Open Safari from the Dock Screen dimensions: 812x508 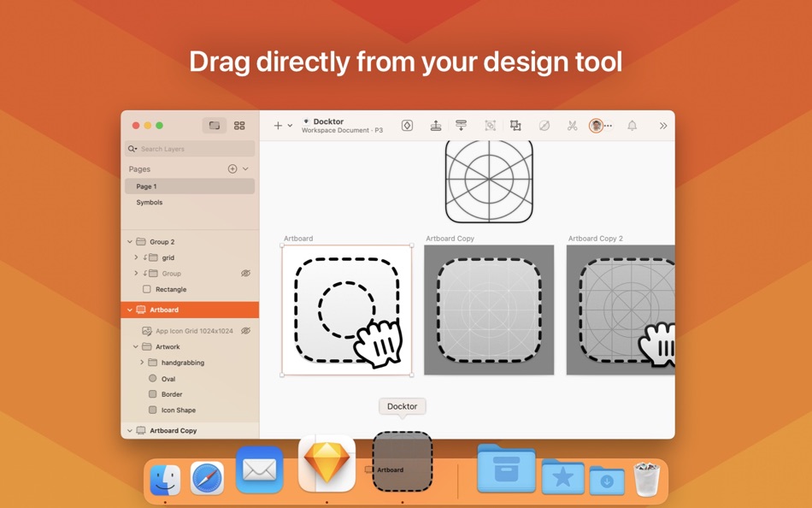(x=207, y=478)
